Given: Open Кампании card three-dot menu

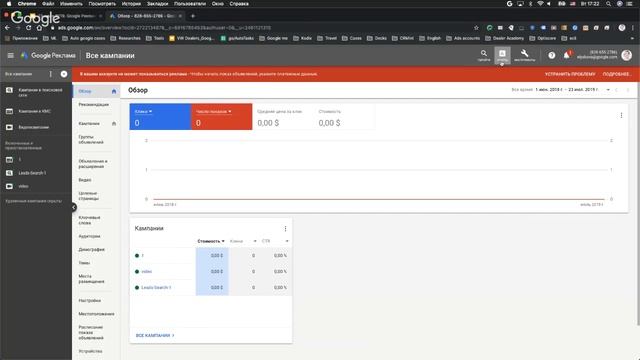Looking at the screenshot, I should click(285, 229).
